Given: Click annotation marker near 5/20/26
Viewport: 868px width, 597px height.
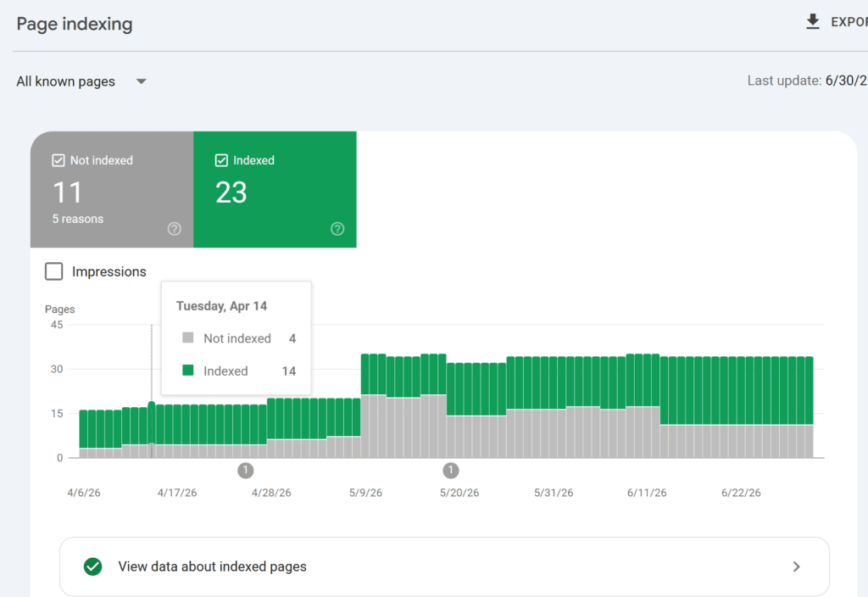Looking at the screenshot, I should coord(451,471).
